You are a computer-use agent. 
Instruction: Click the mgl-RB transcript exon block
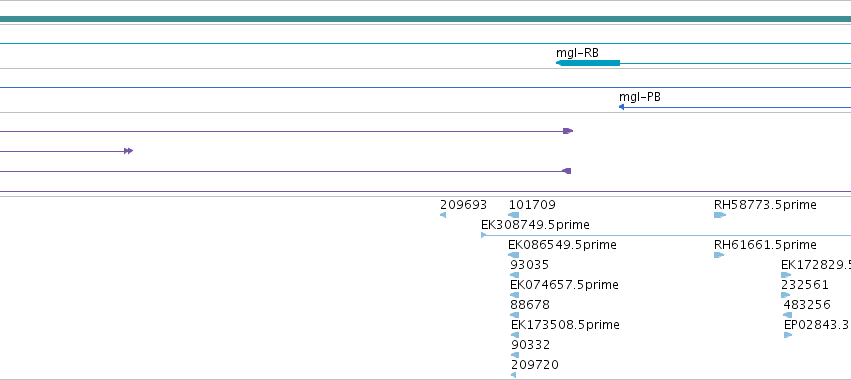tap(588, 63)
